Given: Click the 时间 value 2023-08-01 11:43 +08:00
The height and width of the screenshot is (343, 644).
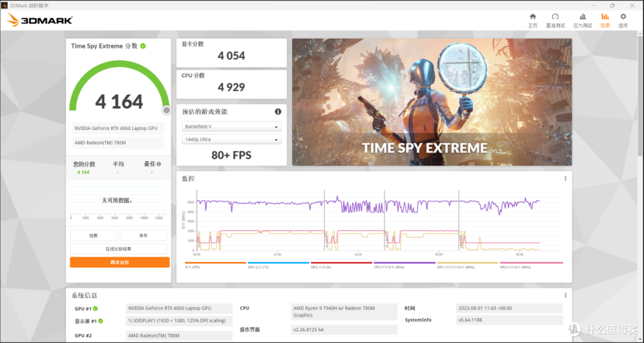Looking at the screenshot, I should (x=509, y=308).
